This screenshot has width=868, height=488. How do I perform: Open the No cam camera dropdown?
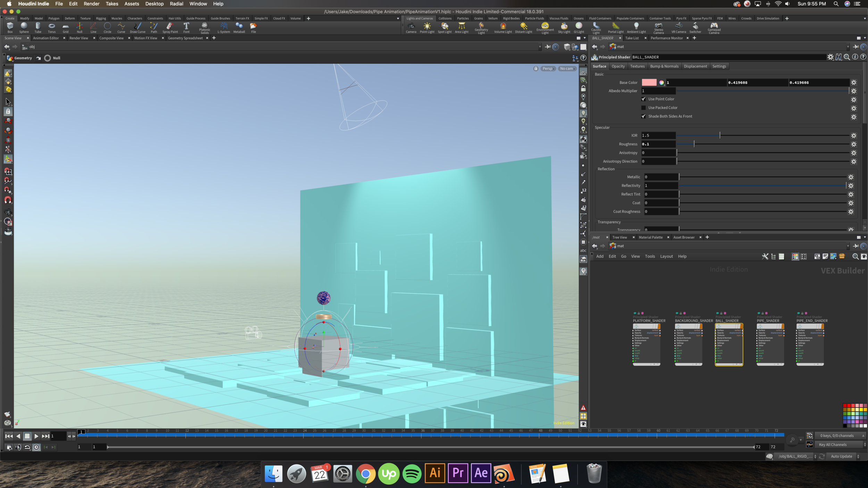(x=567, y=69)
